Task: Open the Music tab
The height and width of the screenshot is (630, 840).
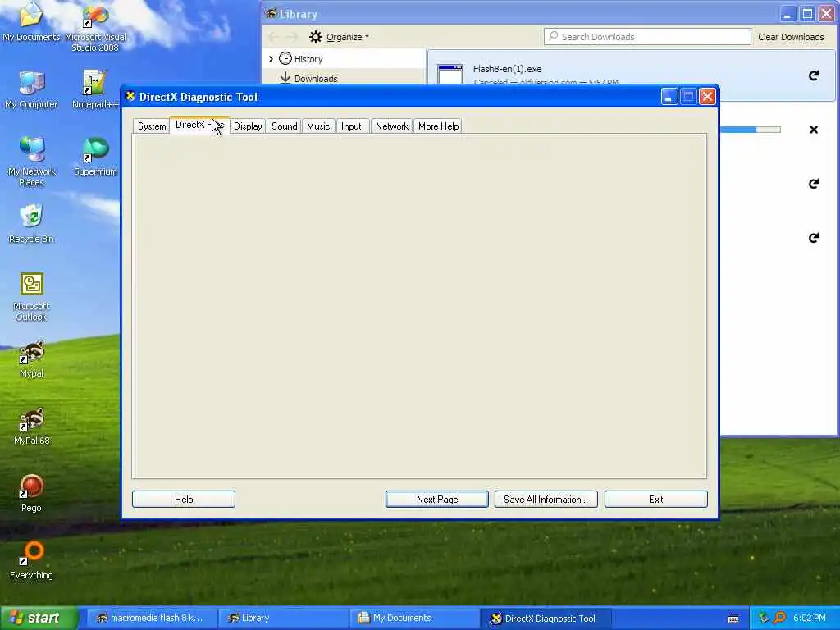Action: click(x=318, y=126)
